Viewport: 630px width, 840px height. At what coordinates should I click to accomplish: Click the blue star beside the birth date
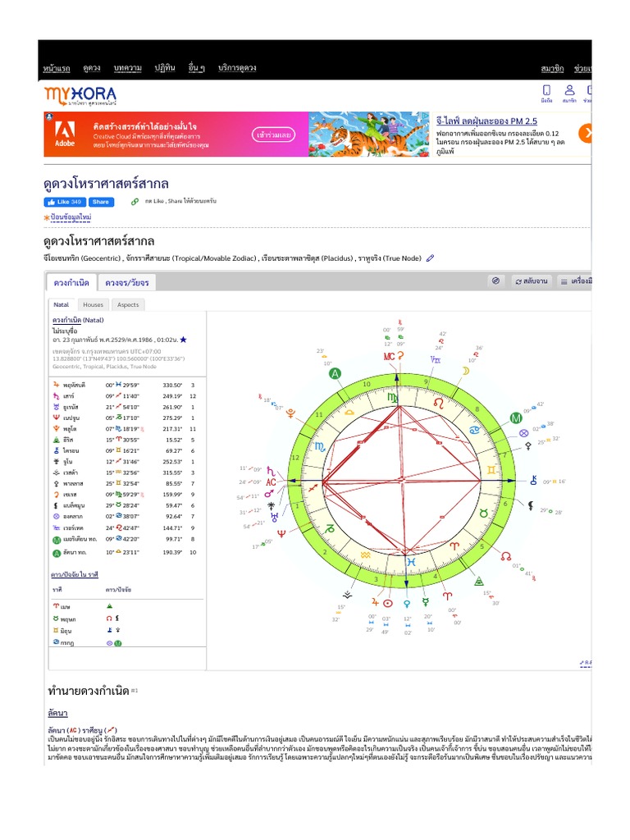(x=183, y=340)
